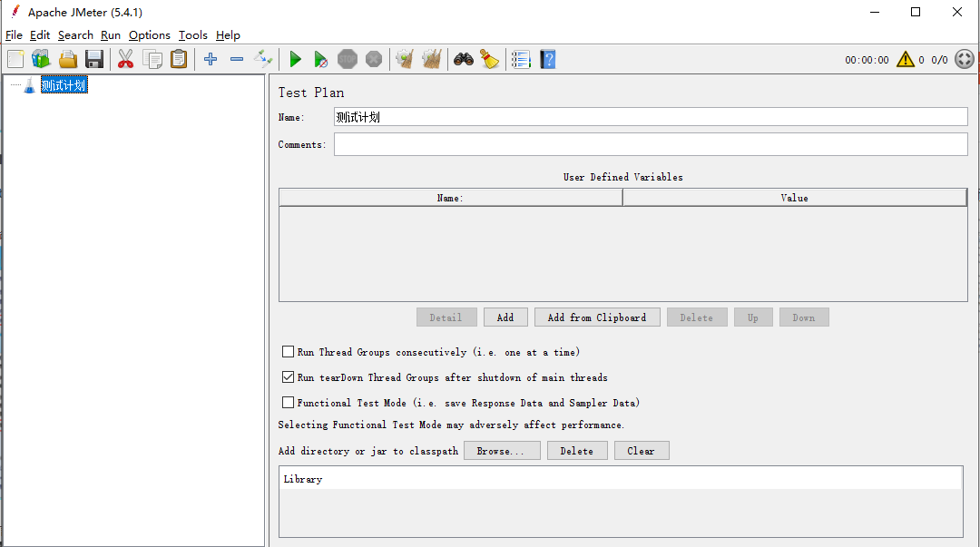Image resolution: width=980 pixels, height=547 pixels.
Task: Click the Shutdown threads icon
Action: [x=374, y=59]
